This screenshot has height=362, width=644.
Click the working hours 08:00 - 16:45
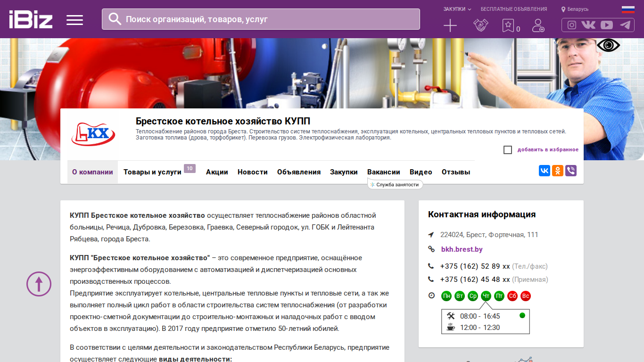(x=480, y=316)
